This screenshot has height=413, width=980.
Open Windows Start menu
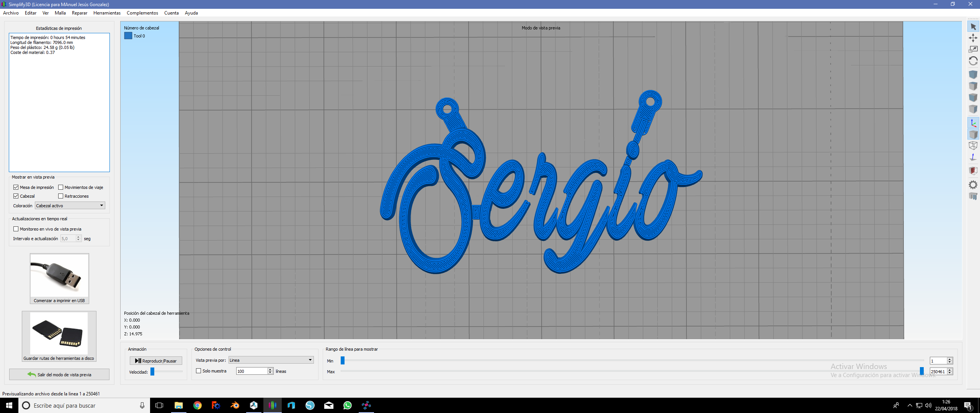click(9, 405)
